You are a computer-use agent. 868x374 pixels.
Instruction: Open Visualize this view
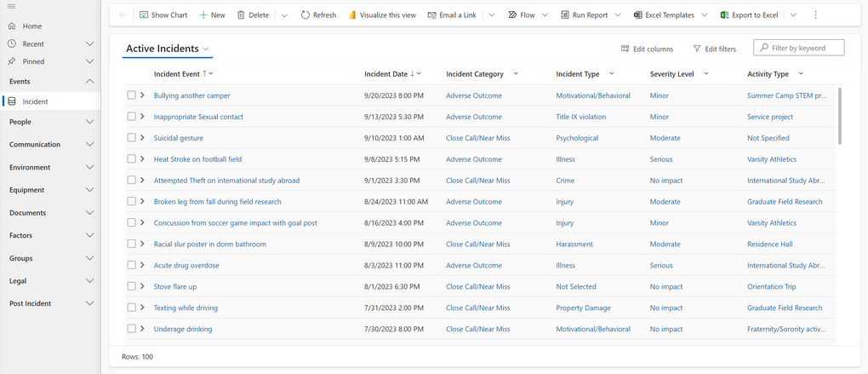tap(382, 15)
